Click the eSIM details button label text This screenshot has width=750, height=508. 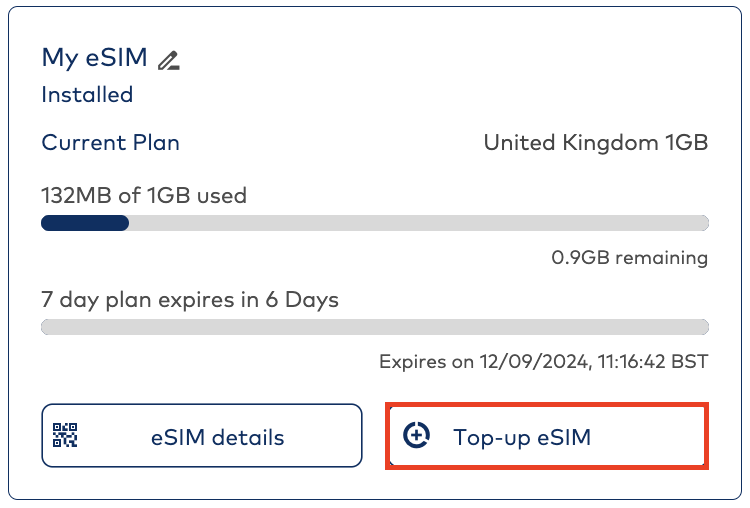[x=217, y=437]
